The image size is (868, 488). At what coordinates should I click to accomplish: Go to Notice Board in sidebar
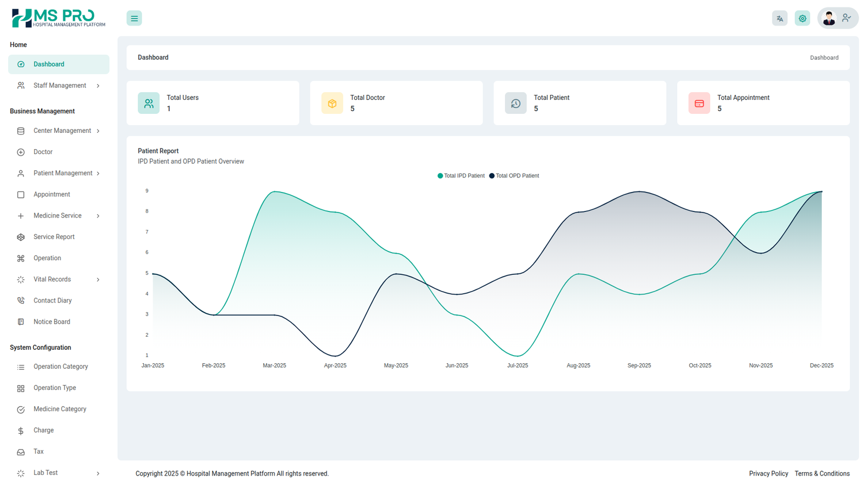pyautogui.click(x=52, y=322)
